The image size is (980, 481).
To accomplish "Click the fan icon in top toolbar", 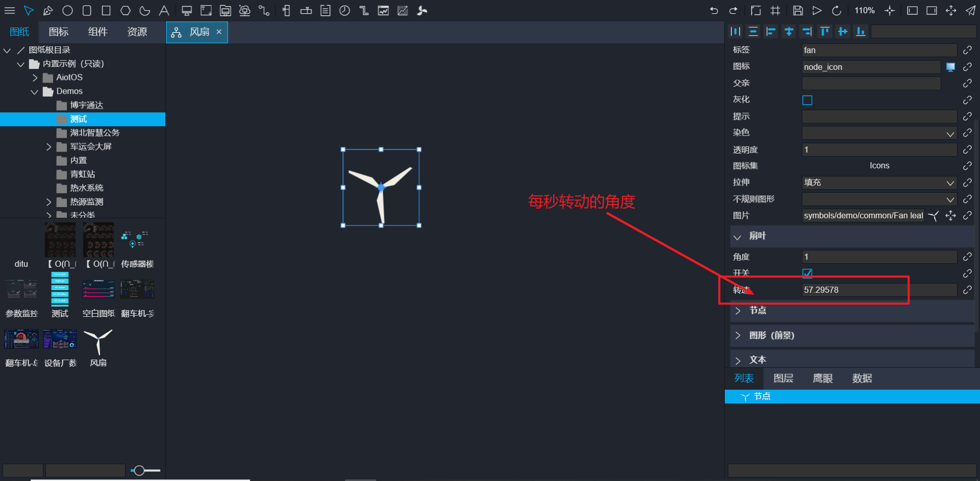I will tap(422, 11).
